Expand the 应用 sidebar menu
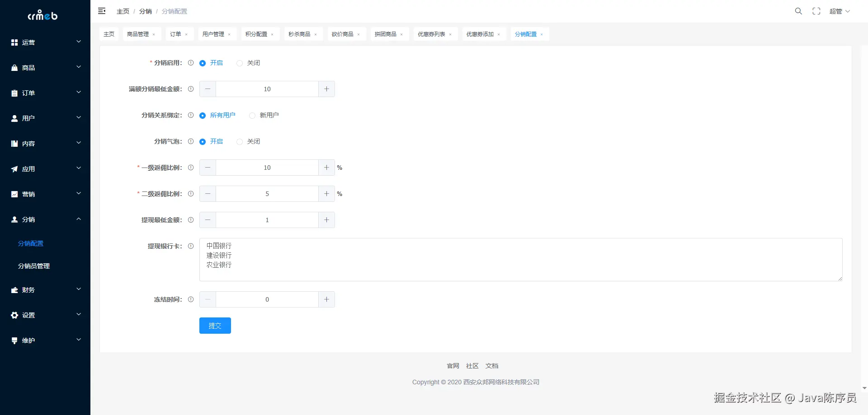The height and width of the screenshot is (415, 868). pyautogui.click(x=45, y=168)
